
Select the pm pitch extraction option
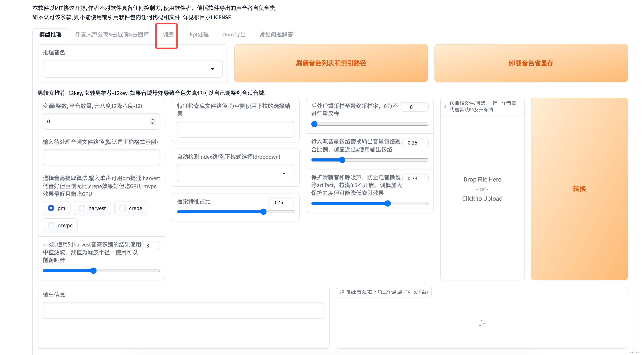[x=51, y=208]
